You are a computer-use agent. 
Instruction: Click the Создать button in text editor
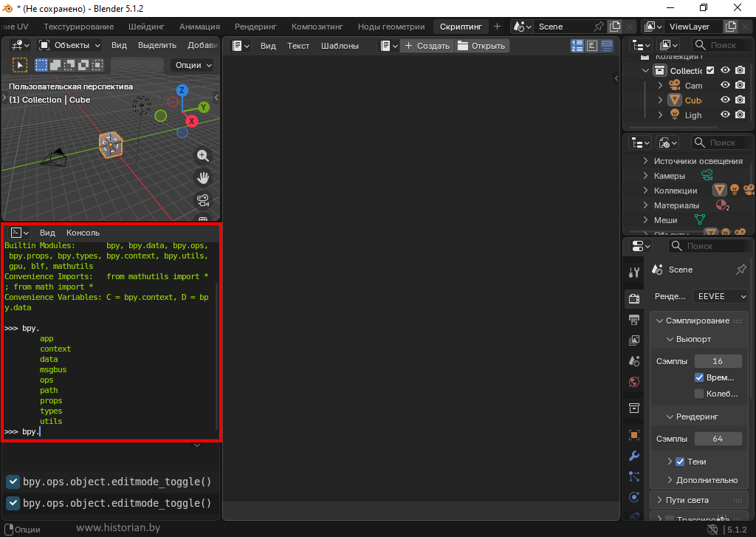click(427, 46)
